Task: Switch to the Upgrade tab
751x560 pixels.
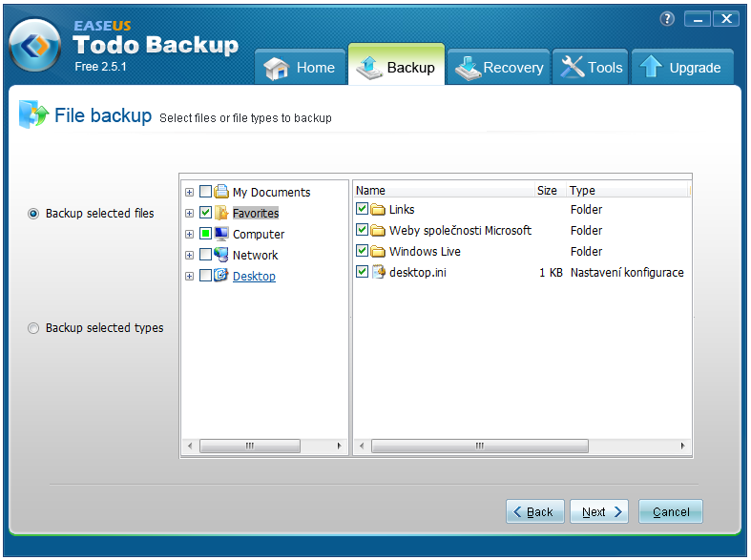Action: pyautogui.click(x=682, y=67)
